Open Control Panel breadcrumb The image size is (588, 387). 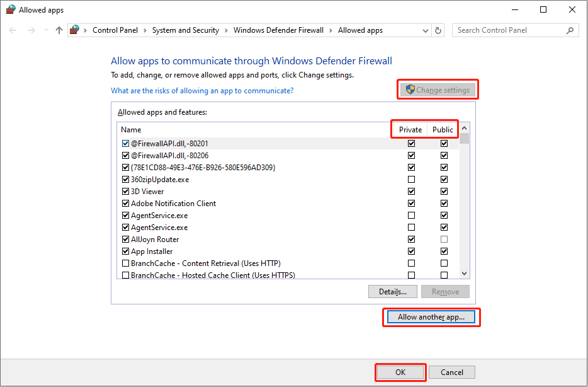[115, 30]
